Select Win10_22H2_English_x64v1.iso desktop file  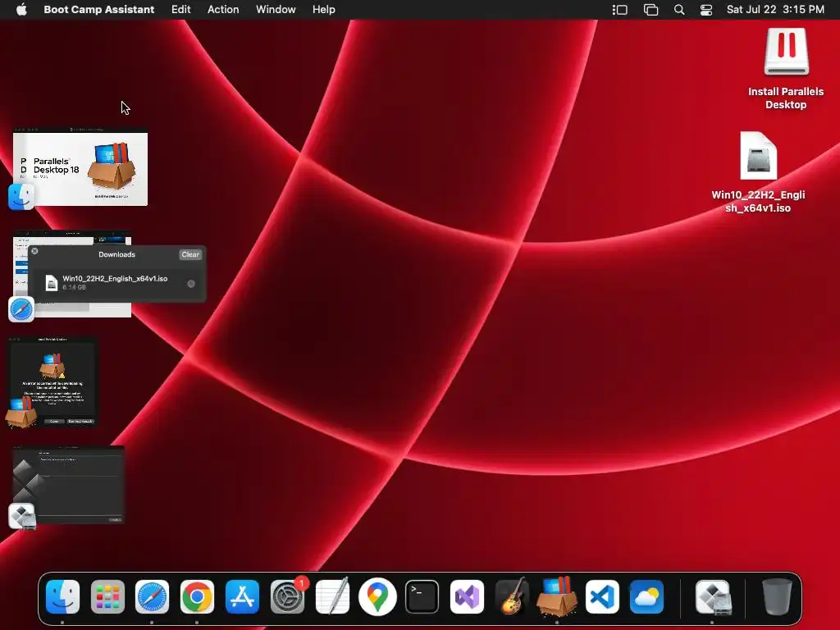(758, 156)
